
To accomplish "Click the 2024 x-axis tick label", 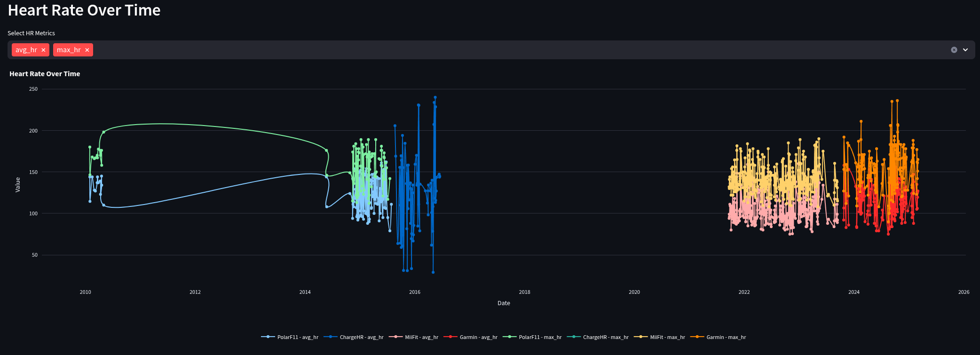I will coord(854,292).
